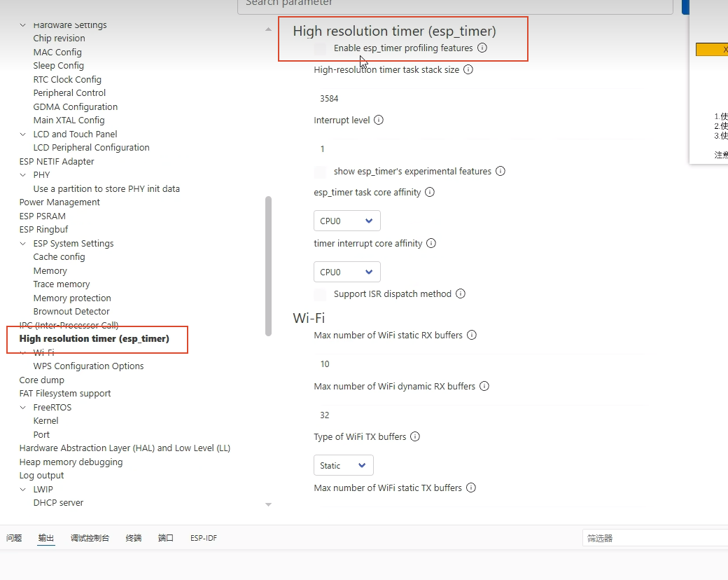
Task: Open Peripheral Control settings
Action: (x=69, y=93)
